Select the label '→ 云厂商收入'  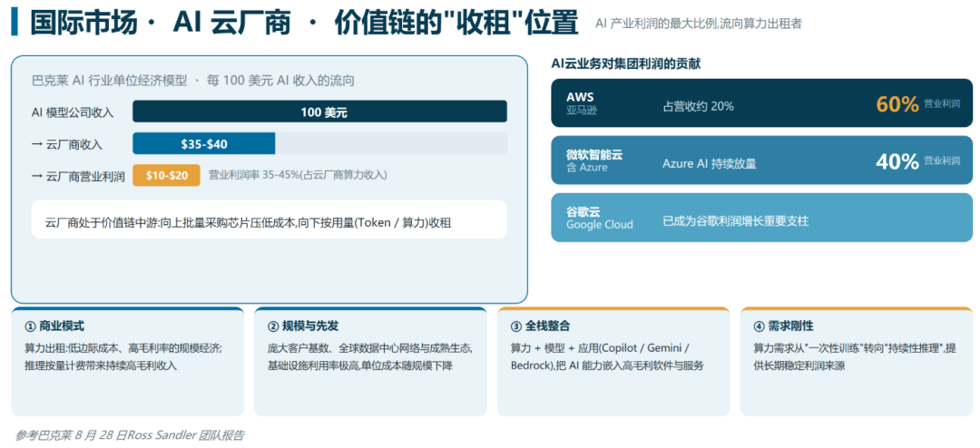(x=67, y=144)
